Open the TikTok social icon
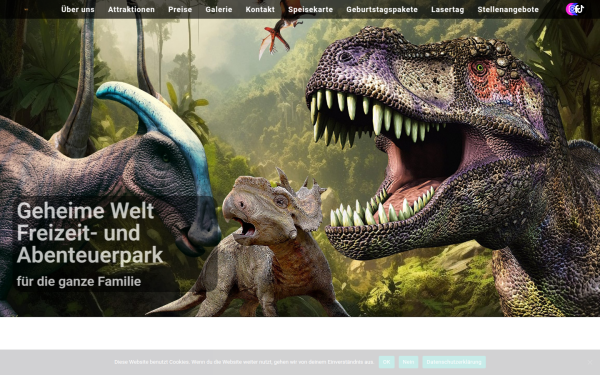Viewport: 600px width, 375px height. click(x=581, y=9)
